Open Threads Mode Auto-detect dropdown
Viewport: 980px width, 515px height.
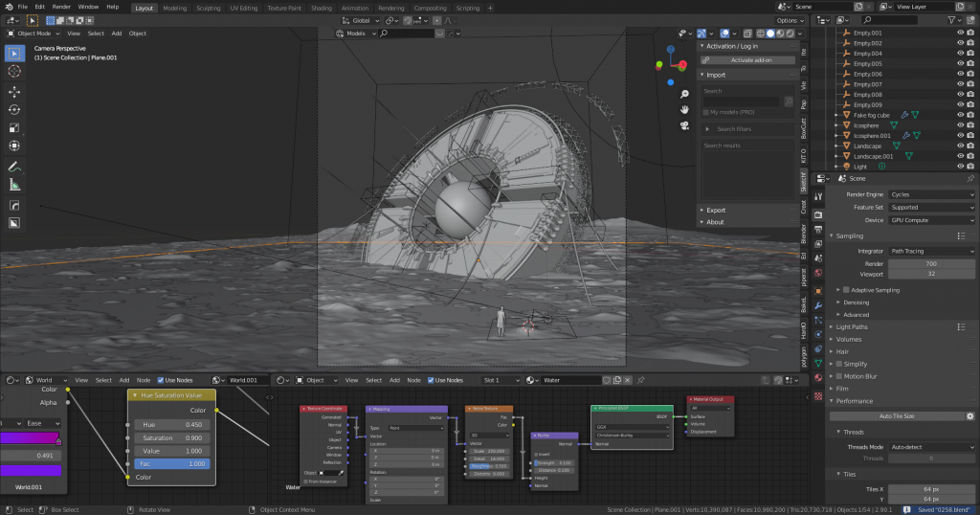[931, 447]
